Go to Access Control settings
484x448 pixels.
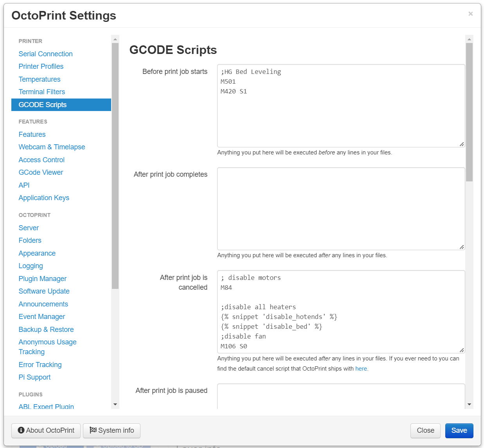(41, 160)
